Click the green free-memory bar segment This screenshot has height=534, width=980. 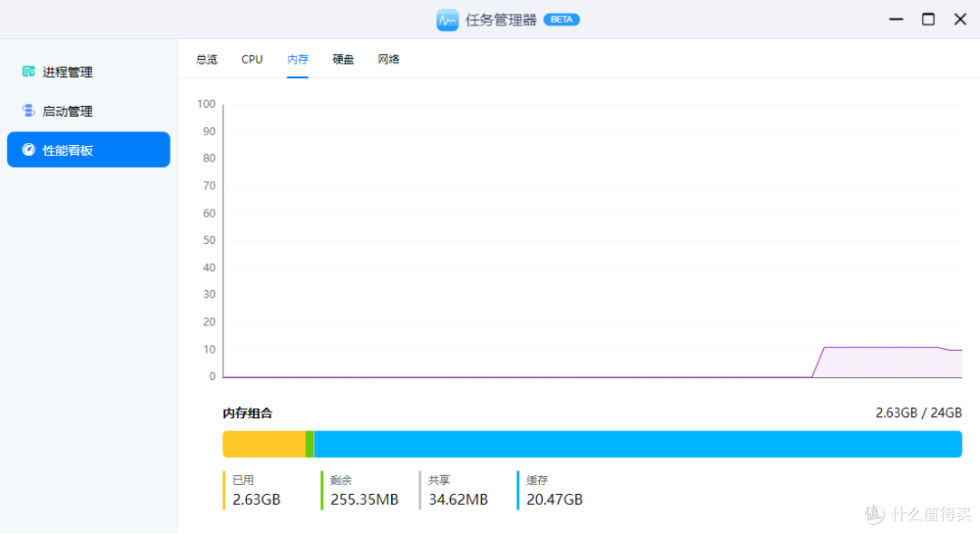coord(309,444)
